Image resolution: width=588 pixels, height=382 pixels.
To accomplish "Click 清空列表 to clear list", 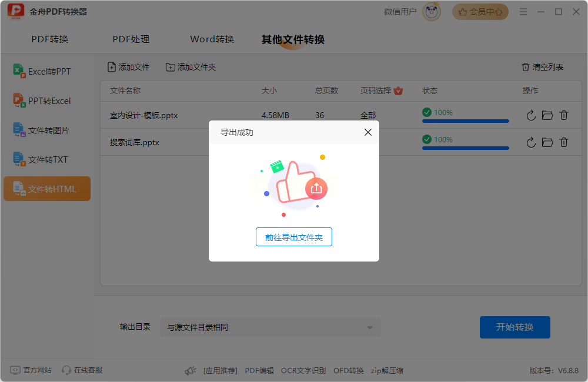I will click(x=542, y=67).
